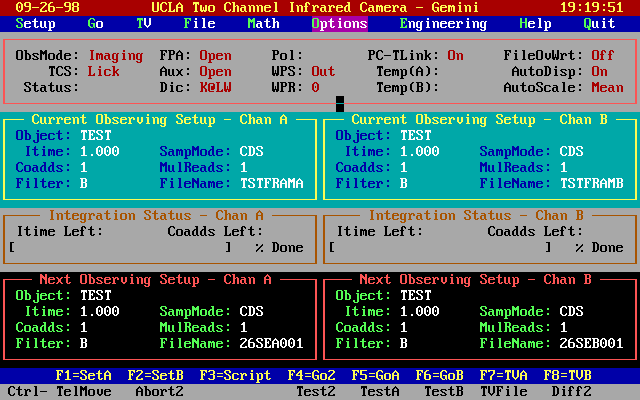This screenshot has width=640, height=400.
Task: Click Filter B in Current Setup Chan B
Action: 404,183
